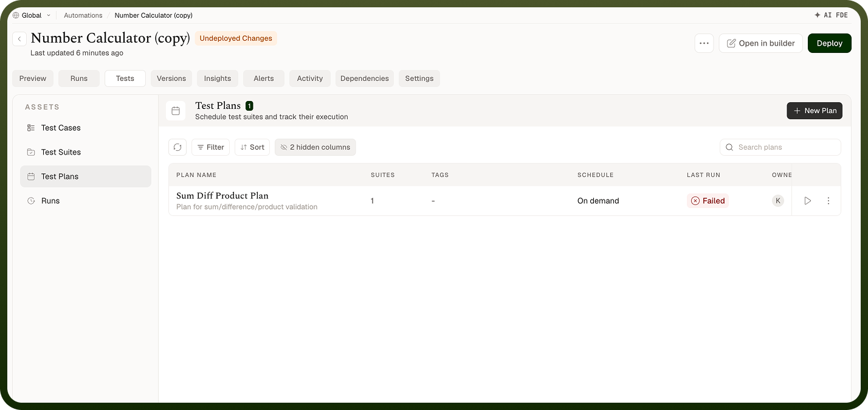This screenshot has height=410, width=868.
Task: Click the TAGS column header
Action: pyautogui.click(x=440, y=175)
